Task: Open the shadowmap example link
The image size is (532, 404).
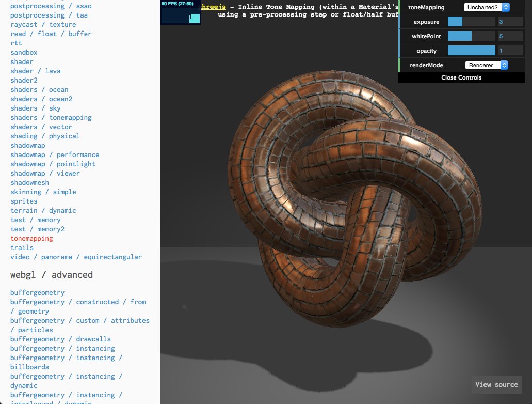Action: (27, 145)
